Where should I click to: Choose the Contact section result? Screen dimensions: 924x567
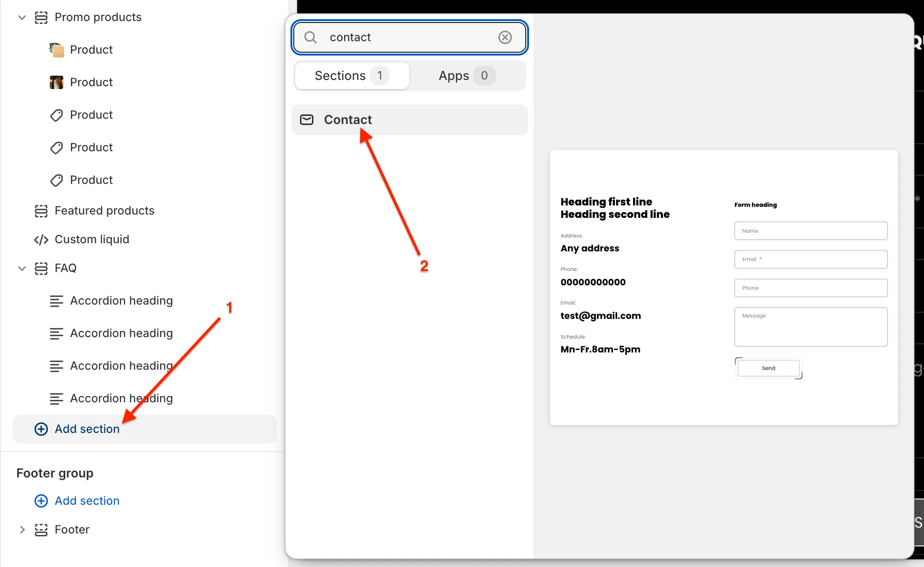click(x=410, y=120)
